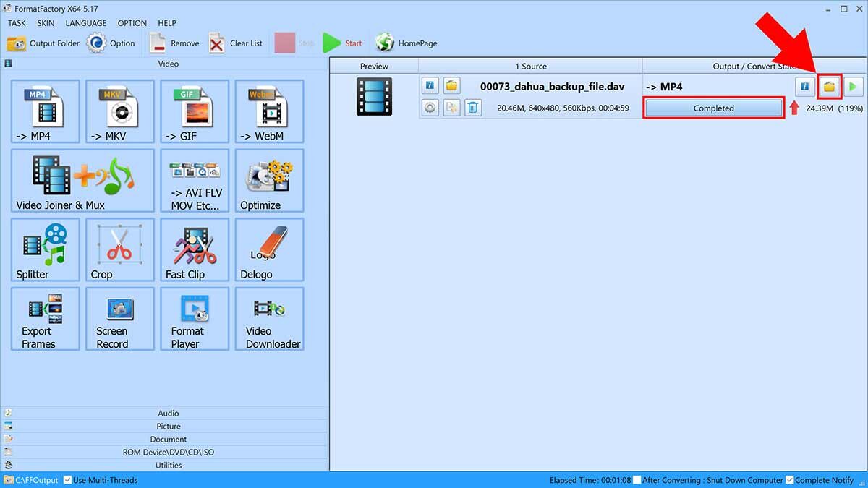Image resolution: width=868 pixels, height=488 pixels.
Task: Expand the Picture category section
Action: coord(168,427)
